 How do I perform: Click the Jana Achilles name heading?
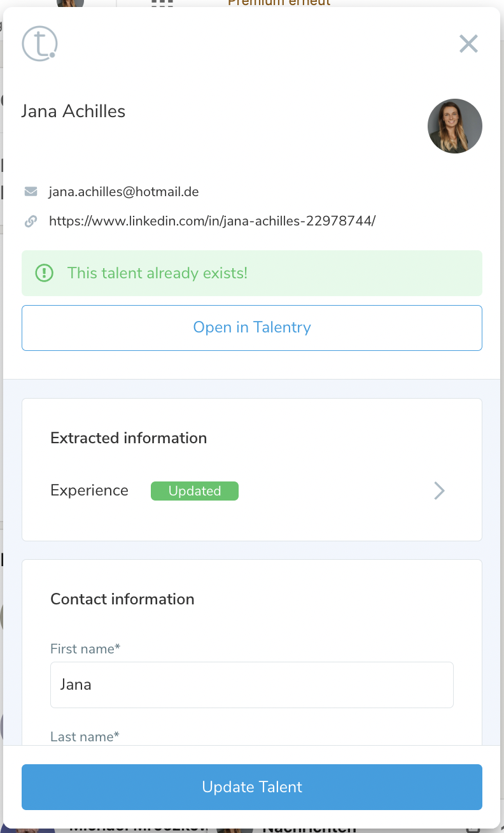pos(73,111)
